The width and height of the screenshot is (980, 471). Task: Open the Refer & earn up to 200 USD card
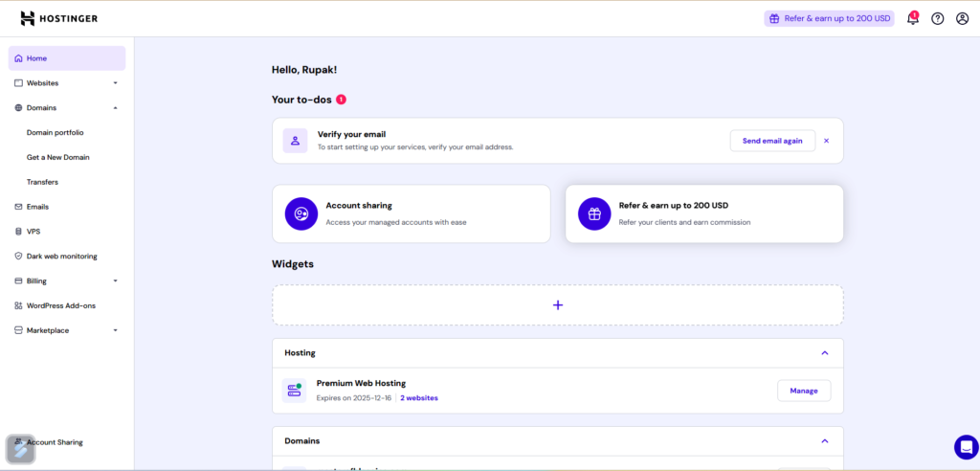coord(704,213)
